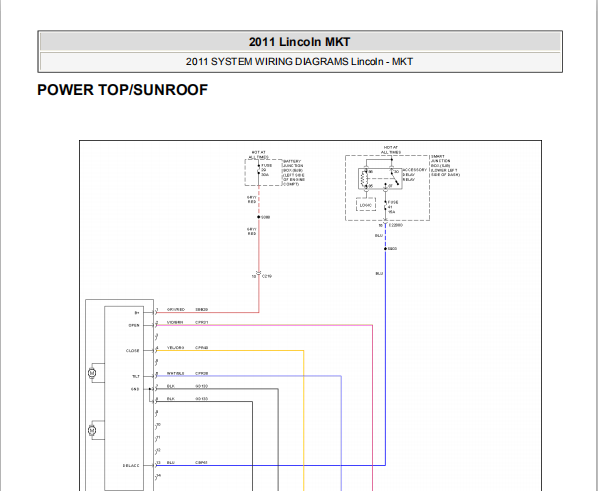Click the unconnected pin 14 marker
The image size is (598, 491).
coord(158,477)
